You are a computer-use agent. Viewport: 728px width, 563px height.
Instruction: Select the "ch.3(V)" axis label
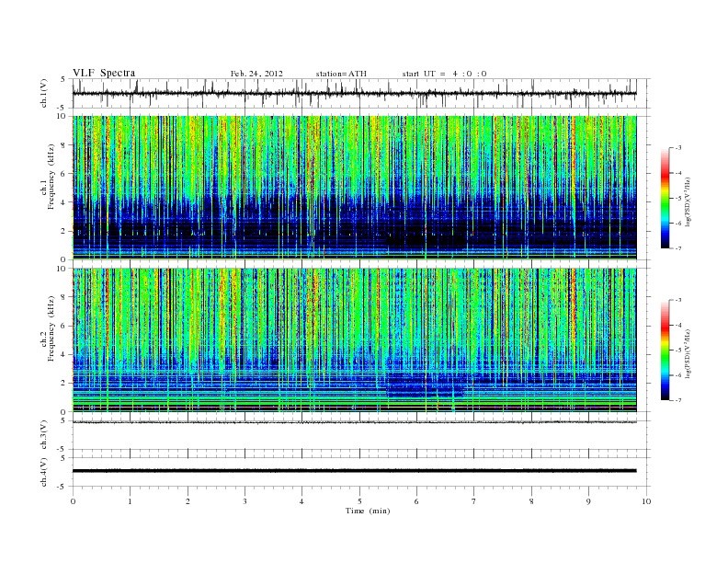click(x=44, y=435)
